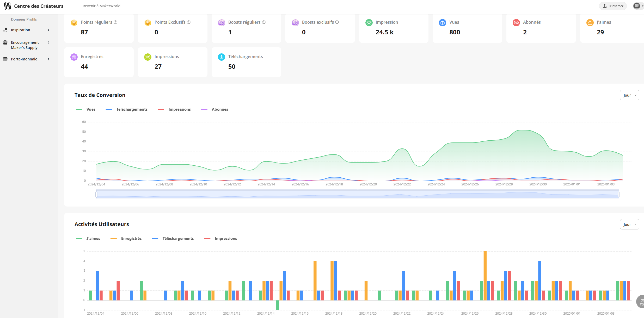Image resolution: width=644 pixels, height=318 pixels.
Task: Open Jour dropdown for Taux de Conversion
Action: 629,95
